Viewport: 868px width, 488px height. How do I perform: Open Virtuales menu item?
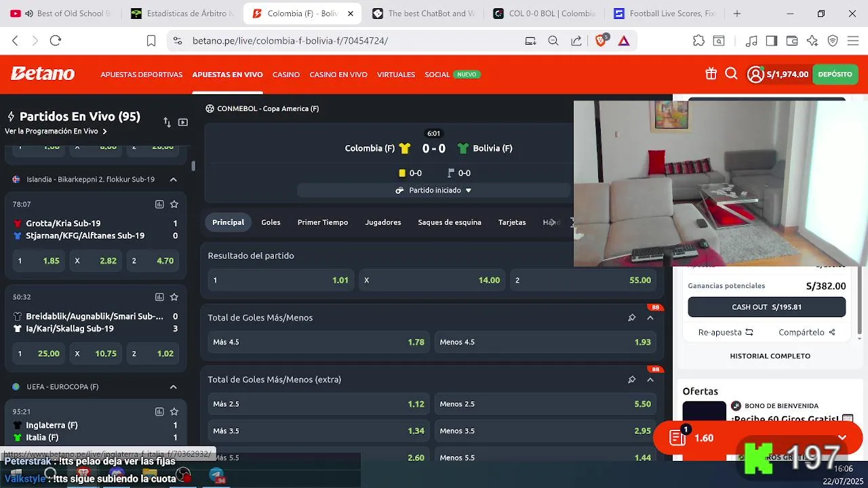[396, 75]
